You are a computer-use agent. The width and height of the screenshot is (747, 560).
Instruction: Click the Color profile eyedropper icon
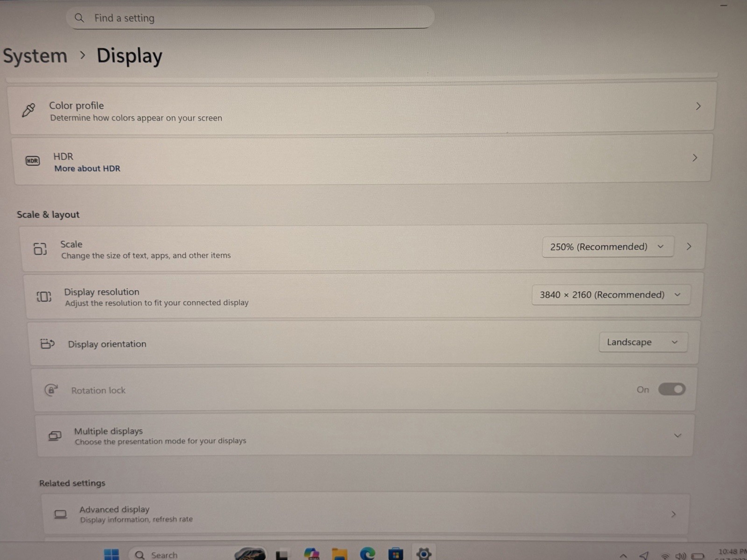pyautogui.click(x=28, y=111)
